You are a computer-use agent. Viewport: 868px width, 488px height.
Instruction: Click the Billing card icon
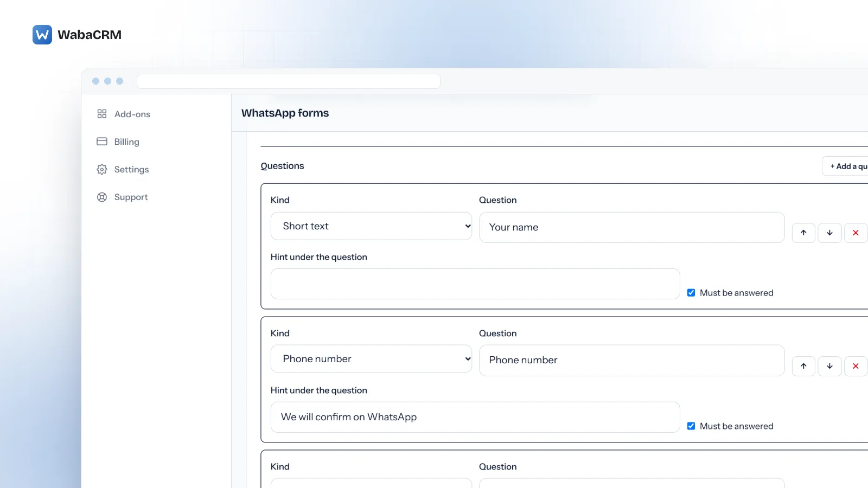click(x=102, y=142)
